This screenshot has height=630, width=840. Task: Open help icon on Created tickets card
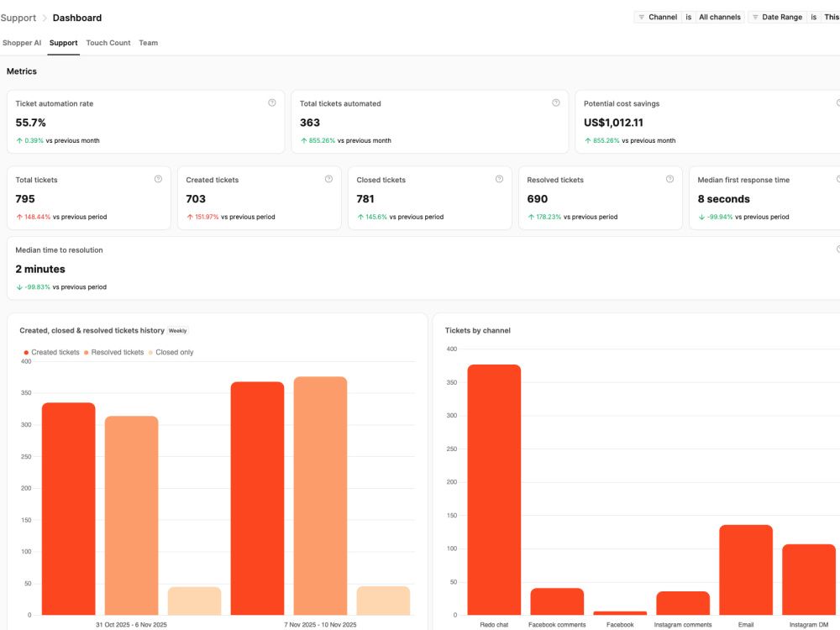(329, 179)
